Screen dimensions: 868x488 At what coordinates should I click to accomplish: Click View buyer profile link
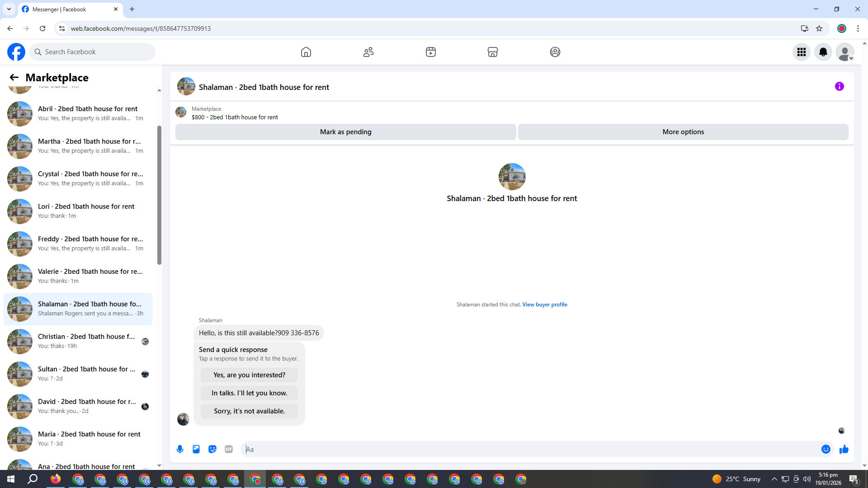[x=544, y=305]
